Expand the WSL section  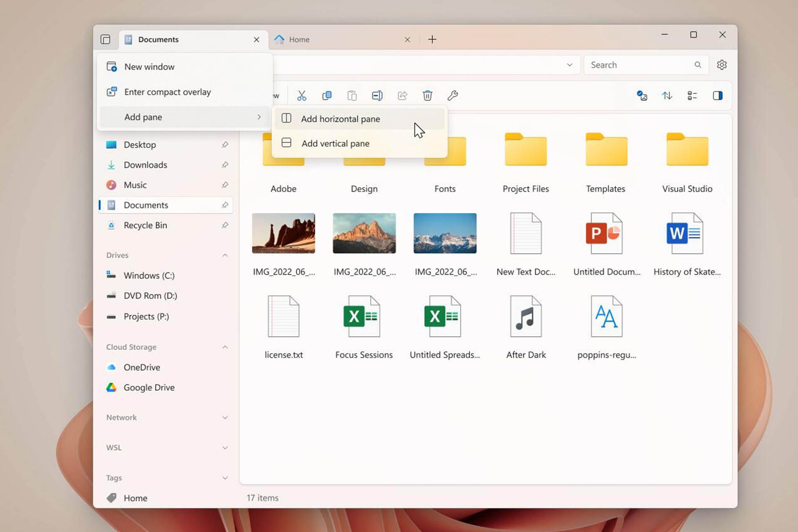tap(224, 447)
